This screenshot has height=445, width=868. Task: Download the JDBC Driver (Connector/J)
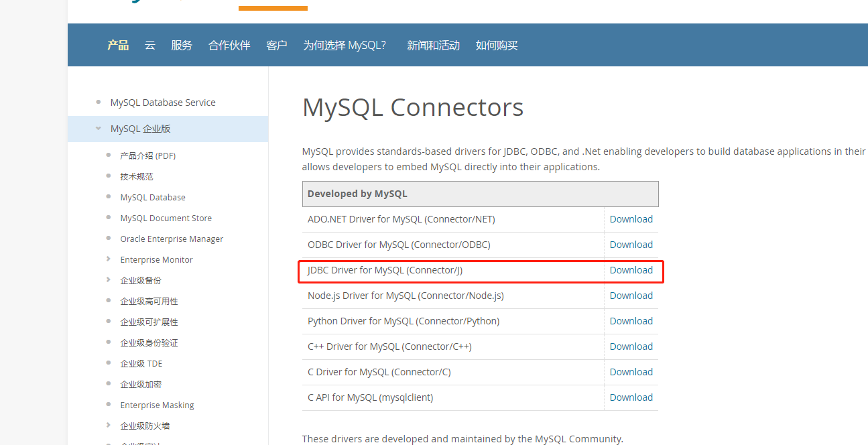point(631,270)
